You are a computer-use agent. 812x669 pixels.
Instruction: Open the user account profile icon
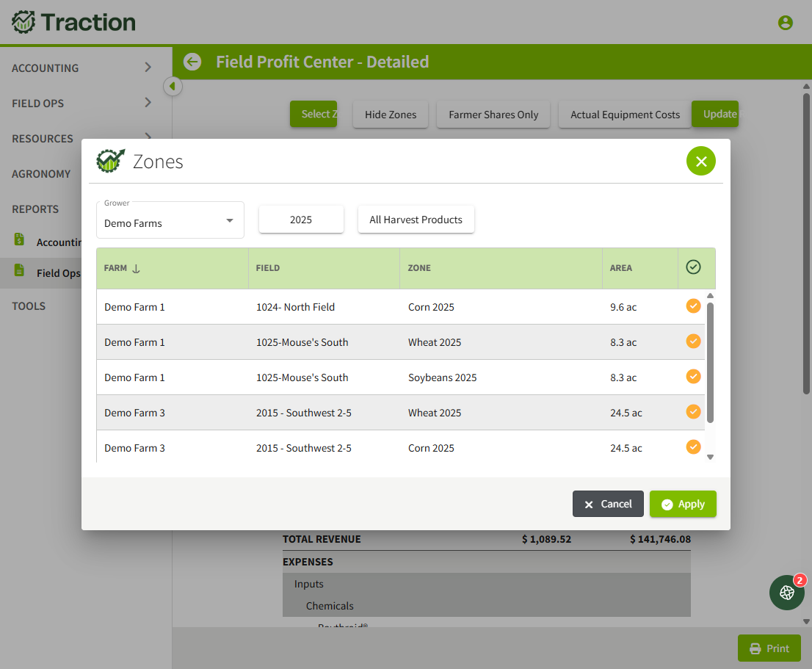785,23
